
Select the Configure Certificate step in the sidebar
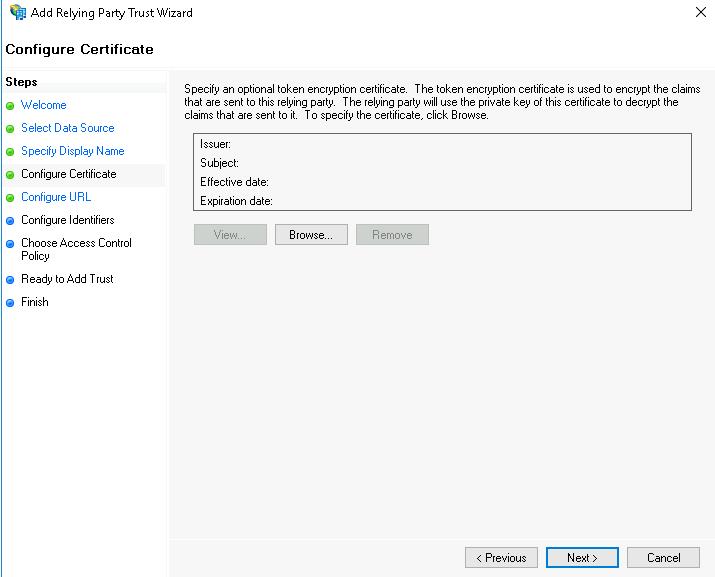click(68, 174)
